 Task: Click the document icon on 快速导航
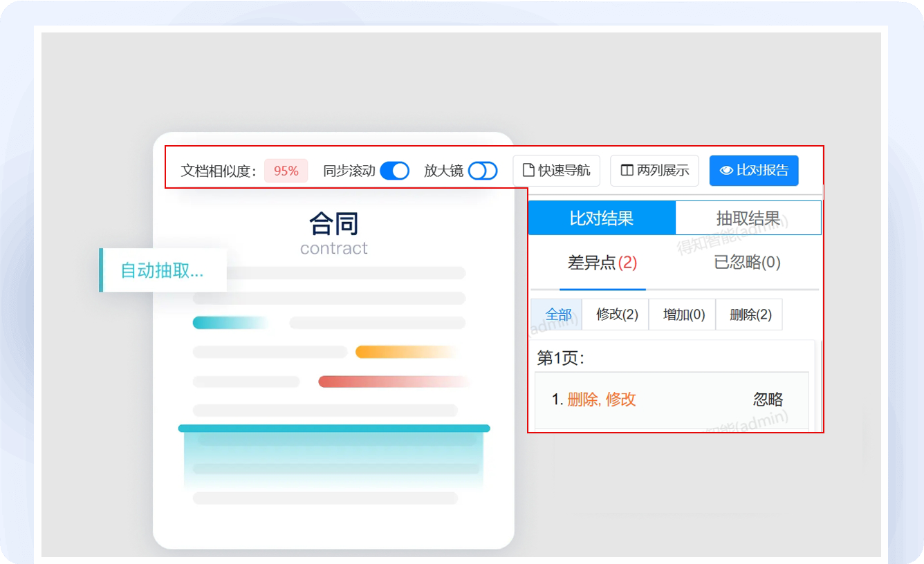click(x=529, y=171)
